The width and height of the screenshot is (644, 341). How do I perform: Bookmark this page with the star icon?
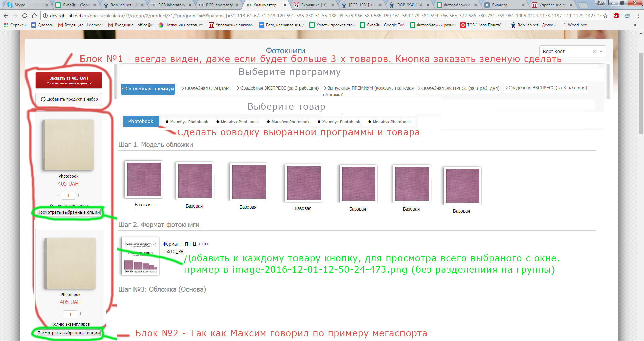tap(605, 16)
